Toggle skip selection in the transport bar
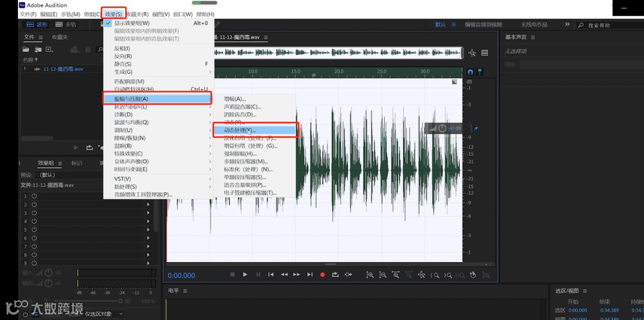The image size is (644, 320). 348,275
